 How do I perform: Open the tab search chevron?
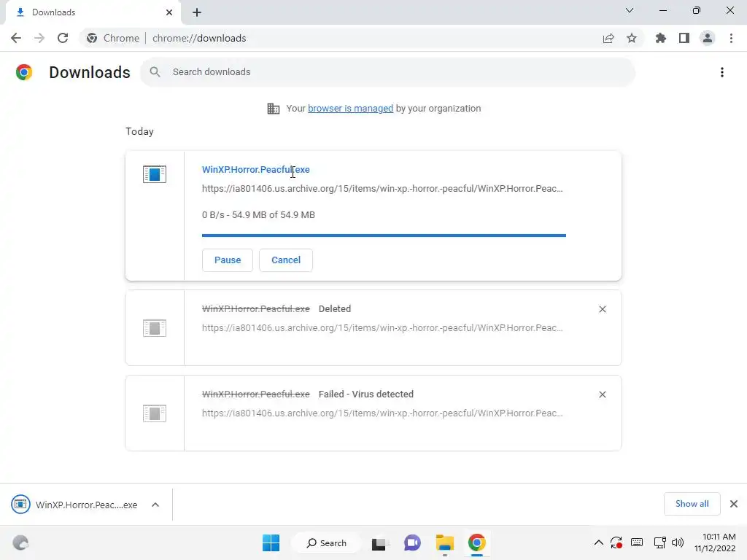(630, 10)
